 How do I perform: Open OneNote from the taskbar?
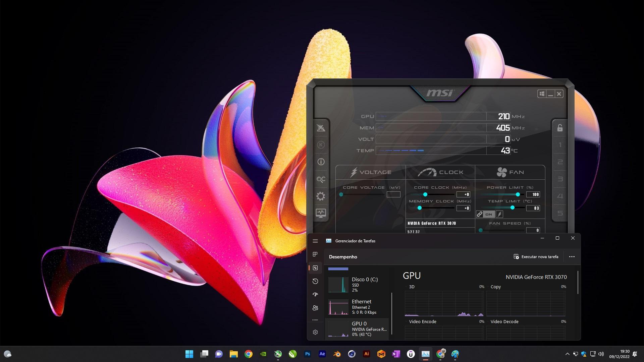point(396,354)
